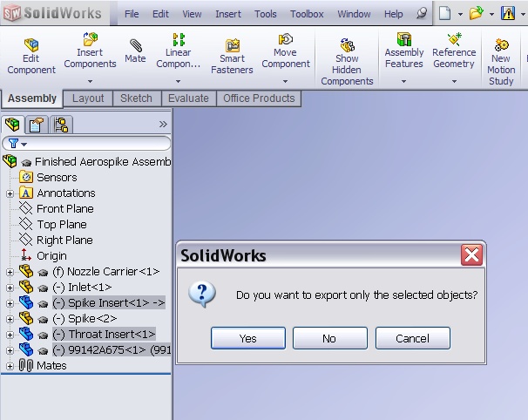
Task: Click the Open folder icon
Action: coord(476,13)
